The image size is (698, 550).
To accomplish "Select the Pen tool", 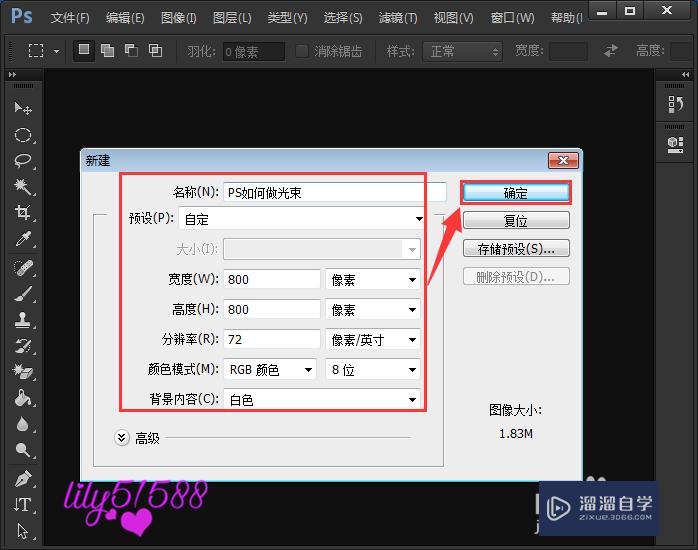I will click(23, 479).
